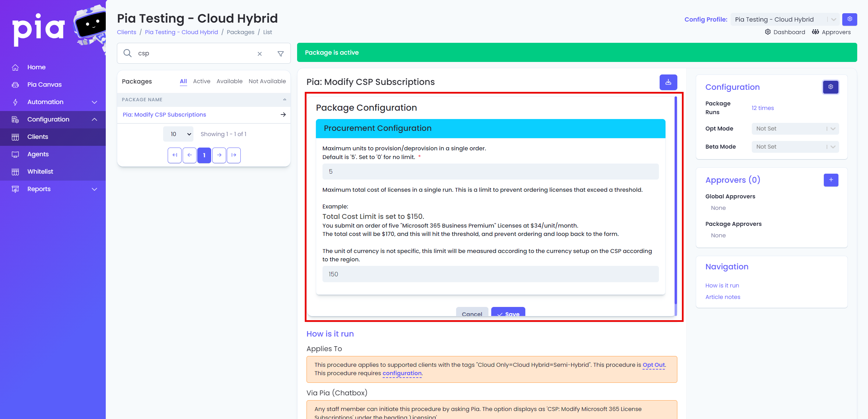Click the config profile gear button
The image size is (868, 419).
click(x=849, y=19)
